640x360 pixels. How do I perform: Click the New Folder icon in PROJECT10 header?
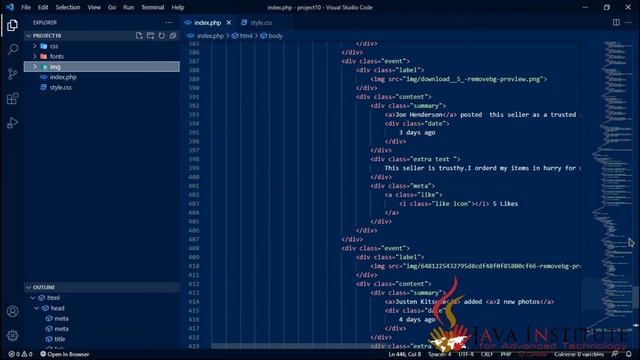[x=151, y=36]
